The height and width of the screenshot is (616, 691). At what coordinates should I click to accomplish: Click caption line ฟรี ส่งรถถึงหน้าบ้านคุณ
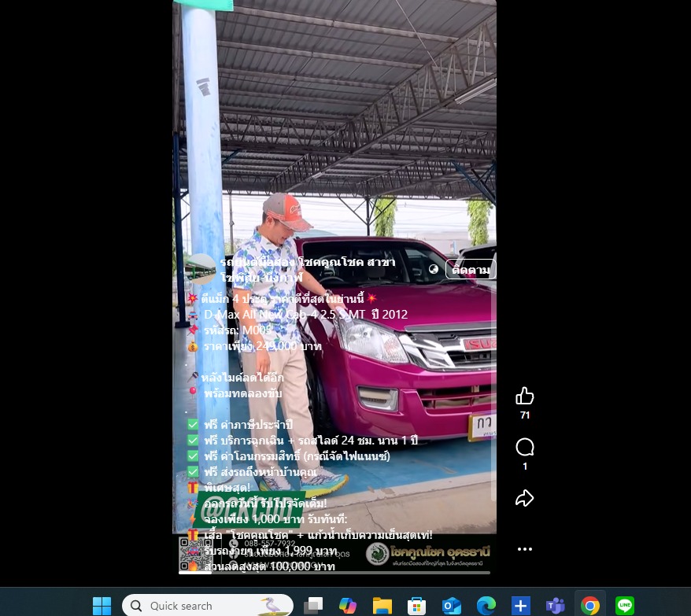coord(261,472)
